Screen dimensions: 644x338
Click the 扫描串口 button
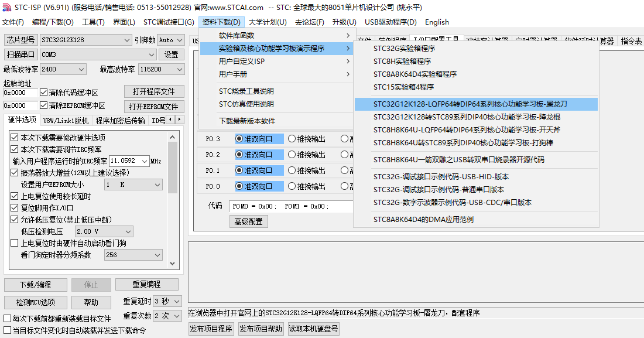click(20, 54)
